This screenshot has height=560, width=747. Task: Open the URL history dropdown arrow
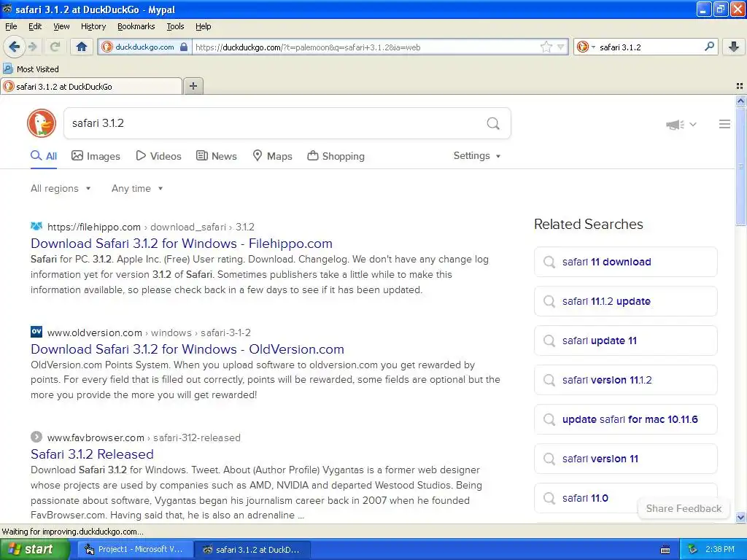pyautogui.click(x=561, y=47)
